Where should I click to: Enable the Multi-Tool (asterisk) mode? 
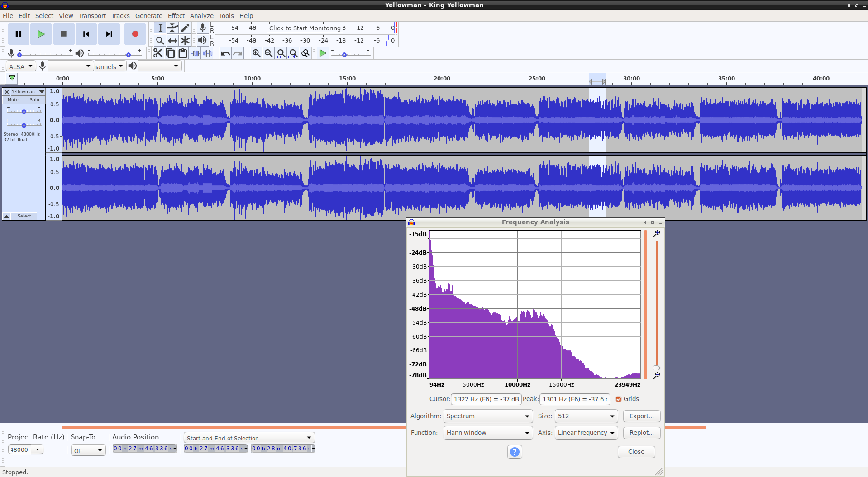tap(185, 40)
